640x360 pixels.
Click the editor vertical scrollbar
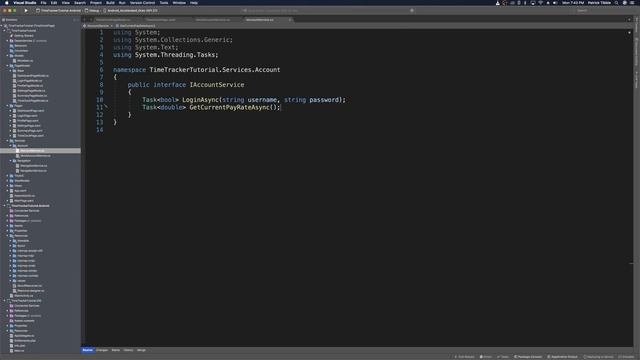[631, 188]
